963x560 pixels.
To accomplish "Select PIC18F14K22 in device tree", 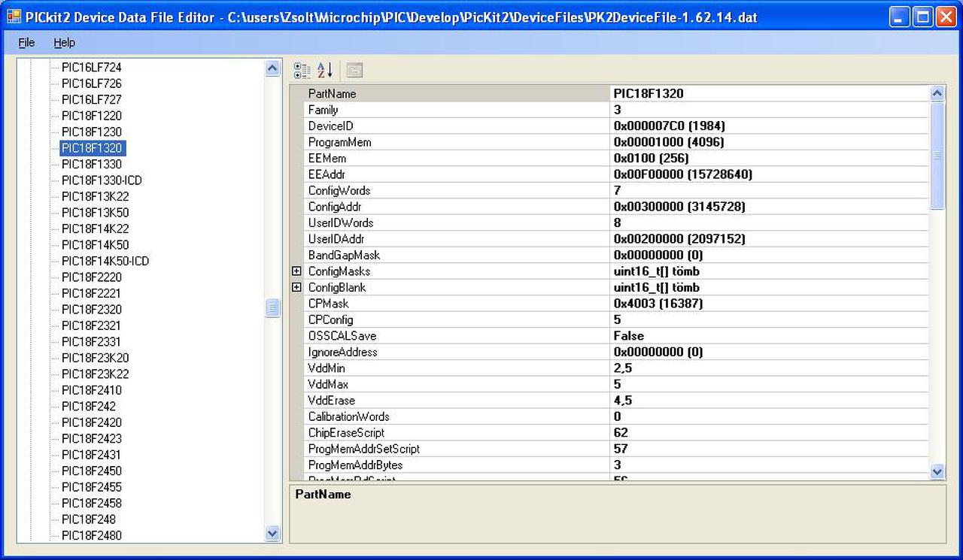I will click(95, 229).
